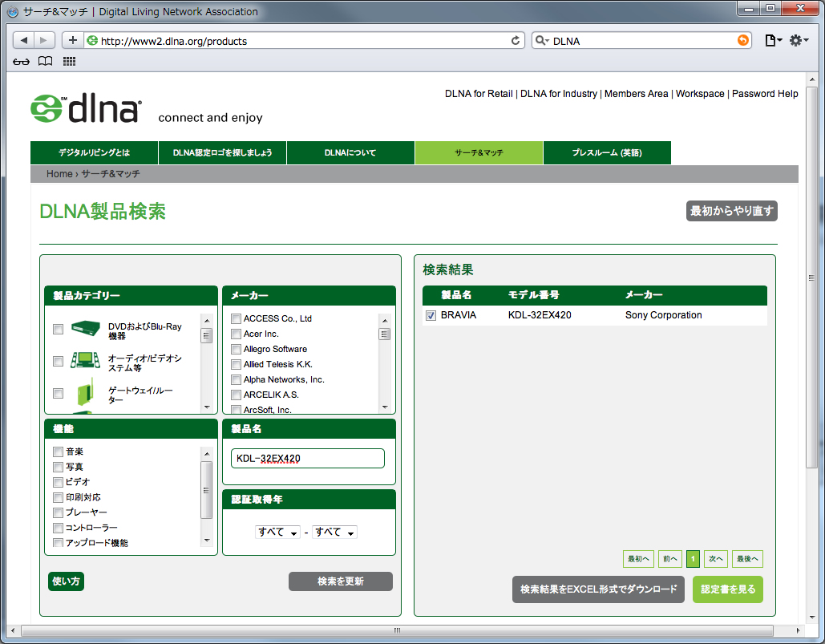Tick the ACCESS Co., Ltd maker checkbox
The image size is (825, 644).
pyautogui.click(x=237, y=319)
